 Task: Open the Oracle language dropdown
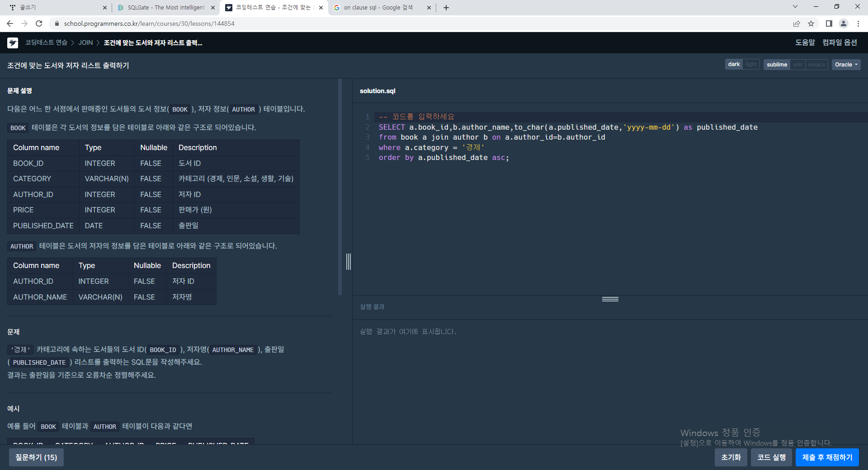(846, 65)
